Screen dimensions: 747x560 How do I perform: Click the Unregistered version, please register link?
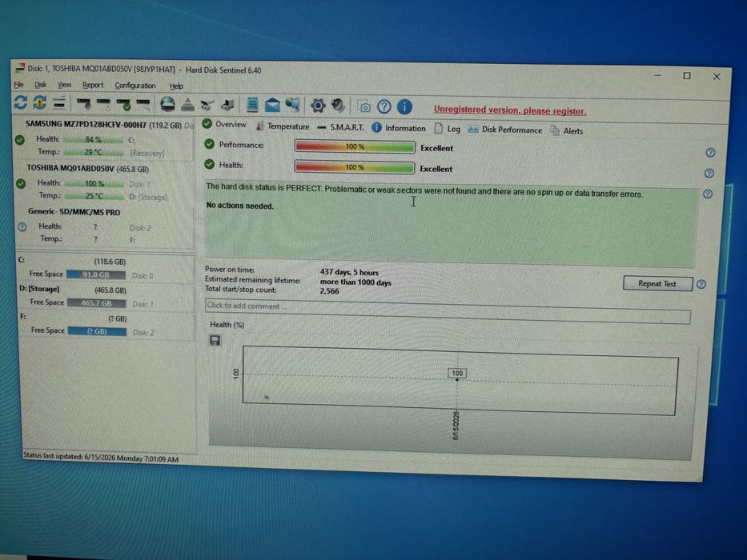coord(510,110)
